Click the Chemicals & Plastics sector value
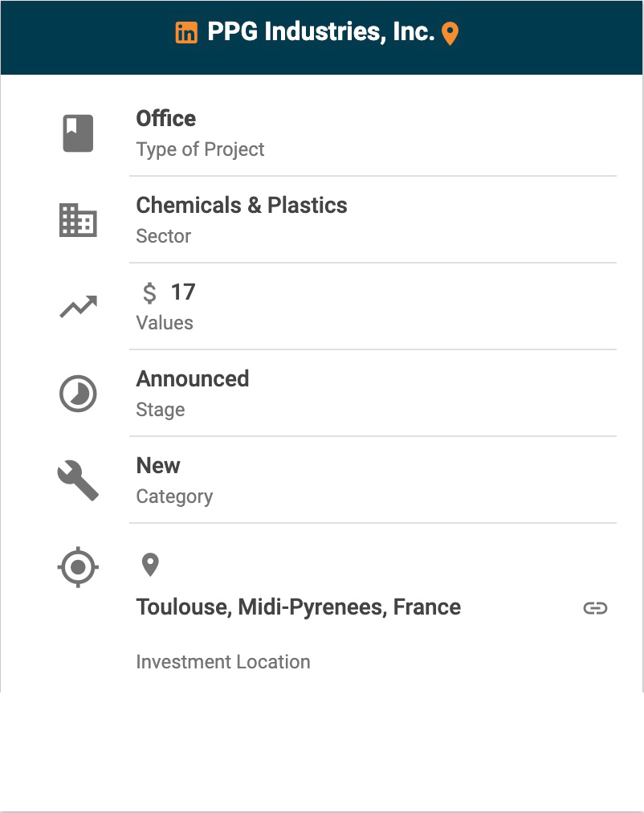644x813 pixels. click(x=242, y=206)
